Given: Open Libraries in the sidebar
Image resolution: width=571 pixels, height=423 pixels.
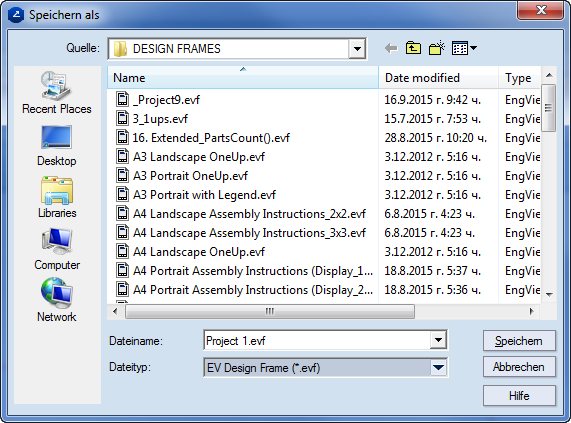Looking at the screenshot, I should [57, 197].
